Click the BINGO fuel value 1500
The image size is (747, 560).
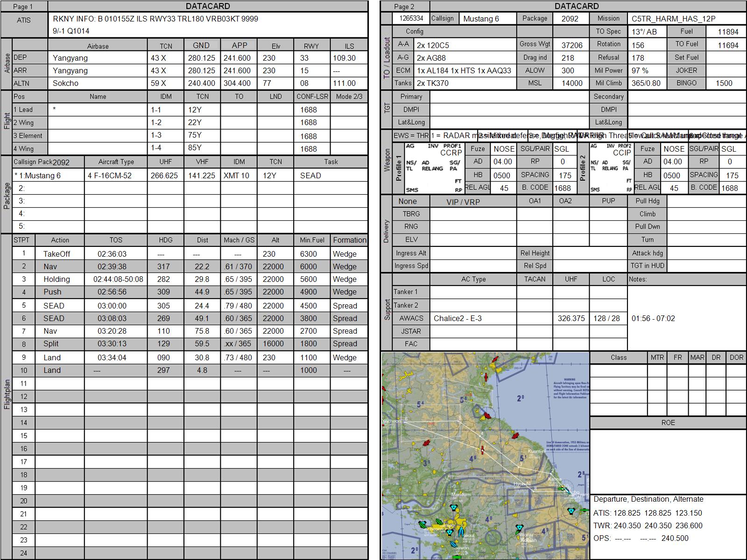coord(724,83)
